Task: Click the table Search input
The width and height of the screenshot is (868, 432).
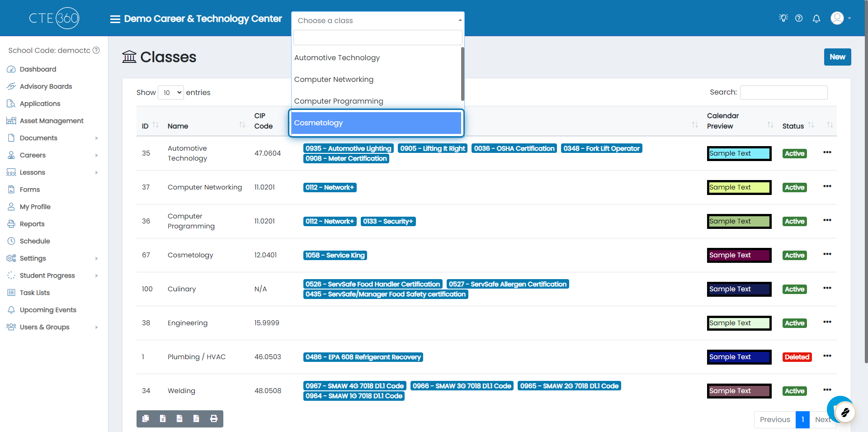Action: [x=783, y=92]
